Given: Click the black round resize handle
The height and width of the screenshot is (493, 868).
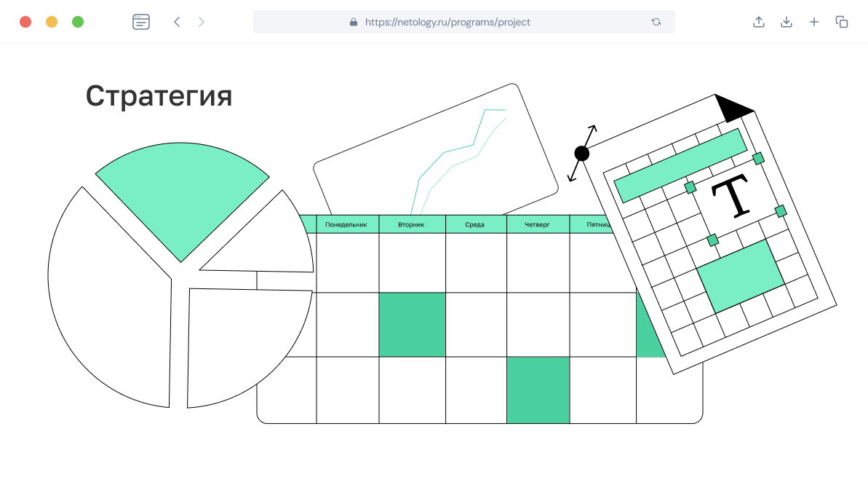Looking at the screenshot, I should 581,153.
